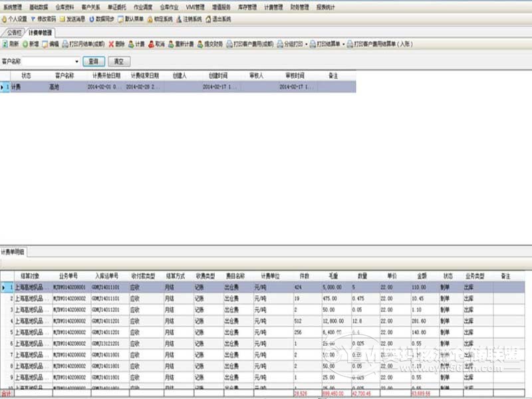
Task: Click the 查询 search button
Action: (x=94, y=61)
